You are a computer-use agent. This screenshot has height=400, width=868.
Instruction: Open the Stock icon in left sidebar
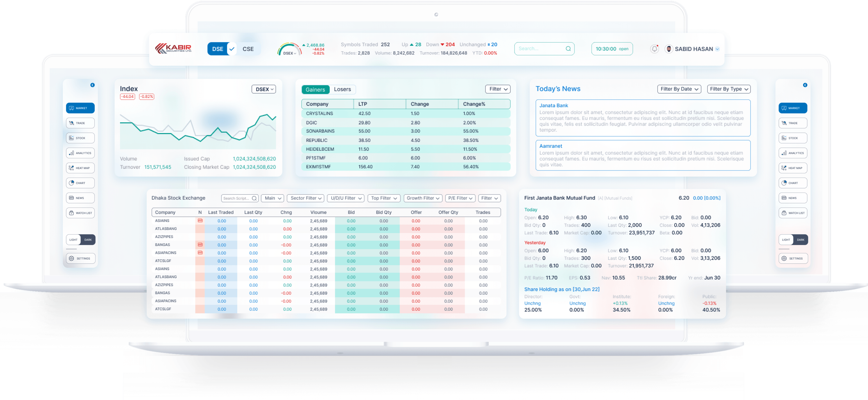[71, 138]
